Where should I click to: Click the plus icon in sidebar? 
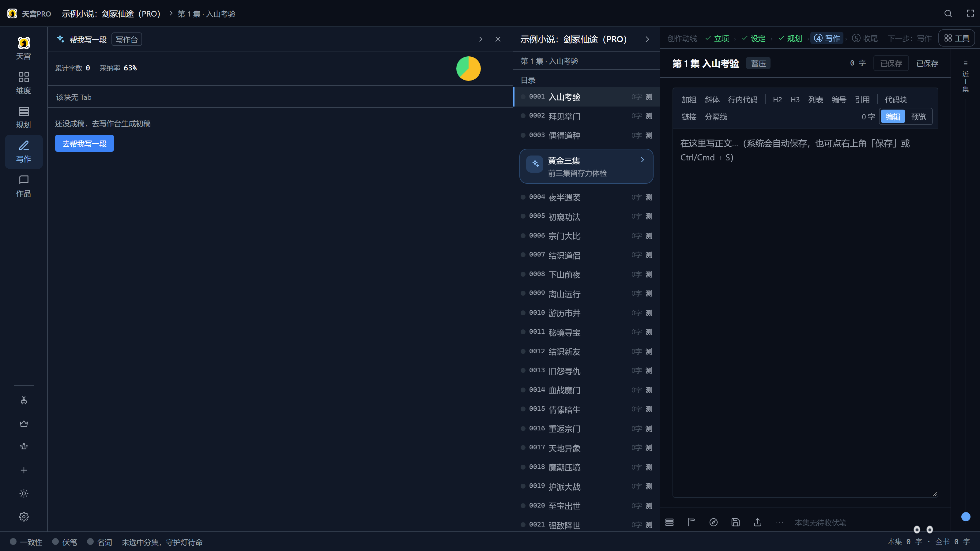coord(24,470)
